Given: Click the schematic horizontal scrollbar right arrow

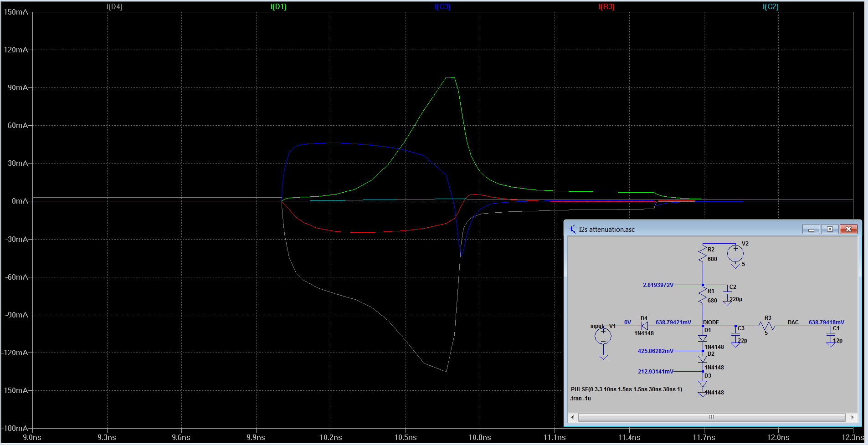Looking at the screenshot, I should (x=853, y=417).
